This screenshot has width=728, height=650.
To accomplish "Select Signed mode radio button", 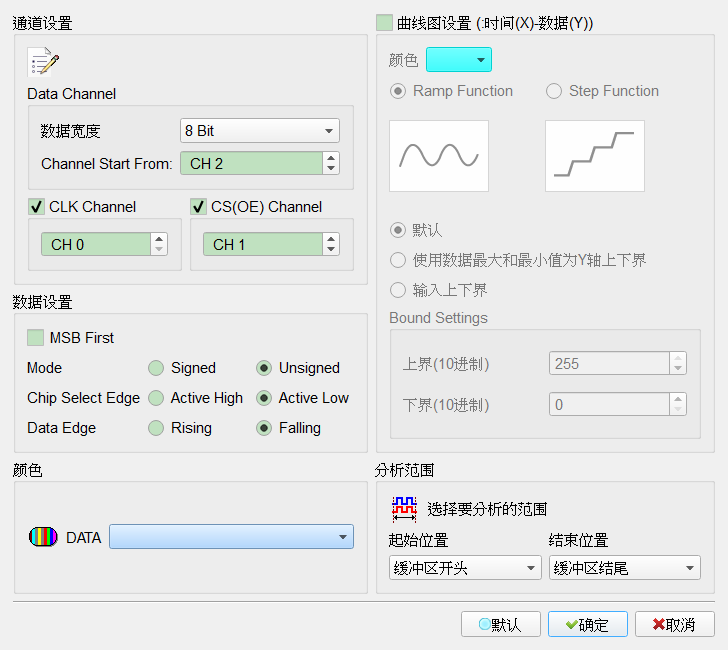I will 156,368.
